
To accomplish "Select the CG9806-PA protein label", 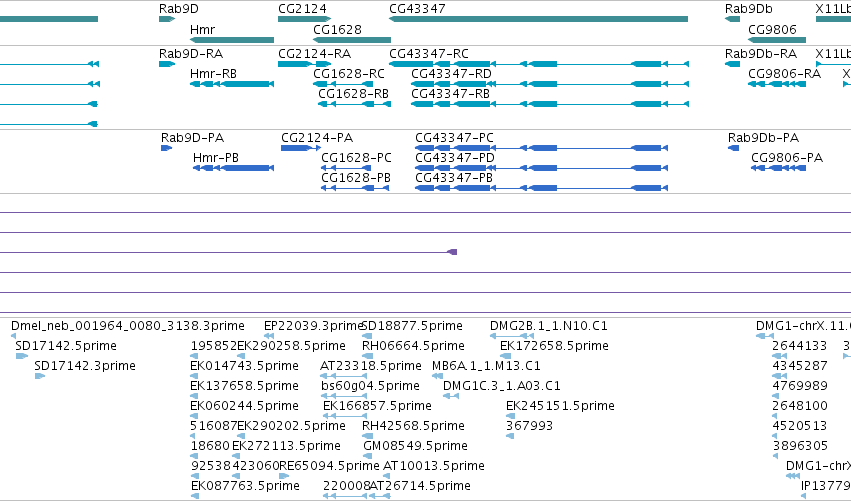I will tap(787, 158).
